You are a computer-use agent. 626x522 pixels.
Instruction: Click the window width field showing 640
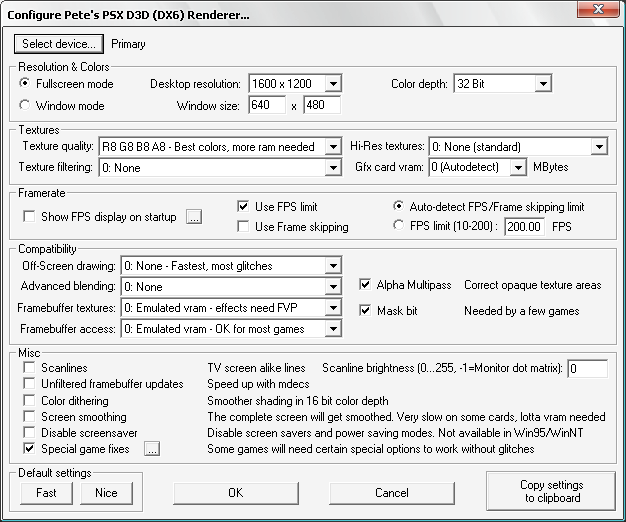pos(267,105)
